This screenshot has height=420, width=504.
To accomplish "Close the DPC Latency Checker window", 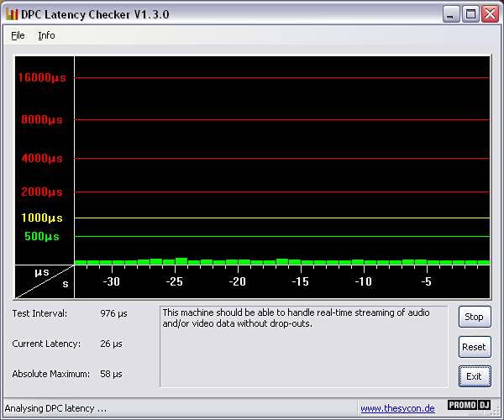I will click(x=489, y=14).
